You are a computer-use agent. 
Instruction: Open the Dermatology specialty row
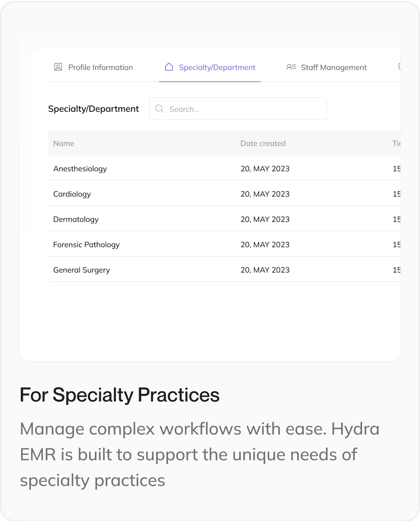76,220
